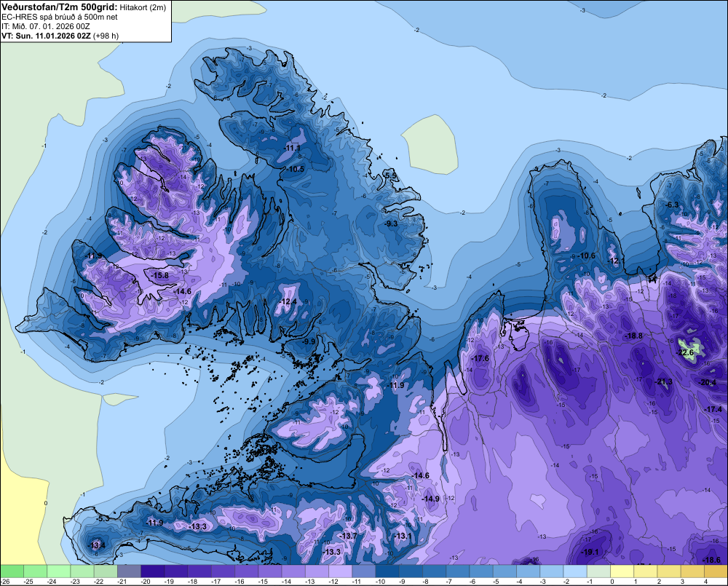Image resolution: width=728 pixels, height=586 pixels.
Task: Click the -21.3 temperature label
Action: coord(663,381)
